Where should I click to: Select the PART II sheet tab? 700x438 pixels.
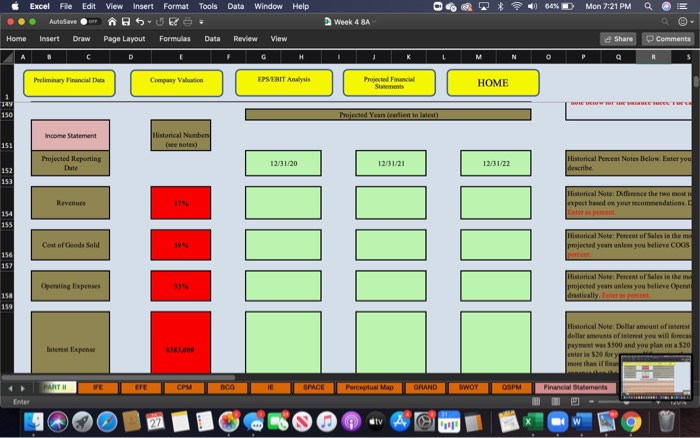[55, 388]
